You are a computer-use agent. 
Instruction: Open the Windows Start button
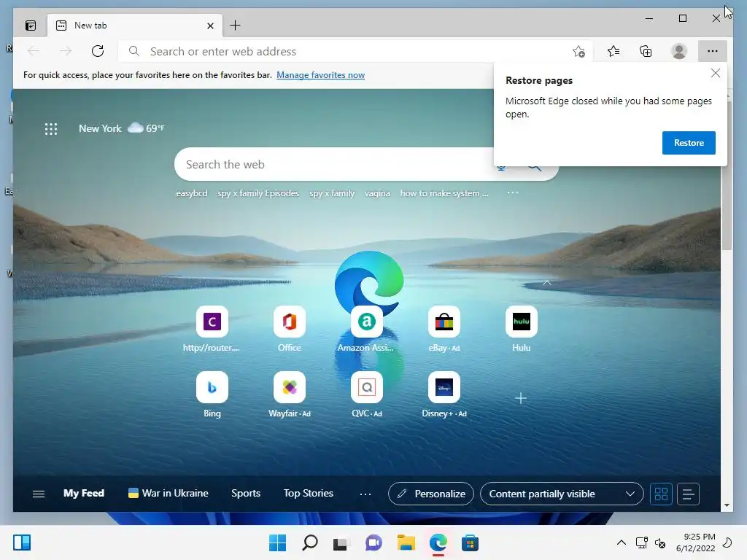277,542
